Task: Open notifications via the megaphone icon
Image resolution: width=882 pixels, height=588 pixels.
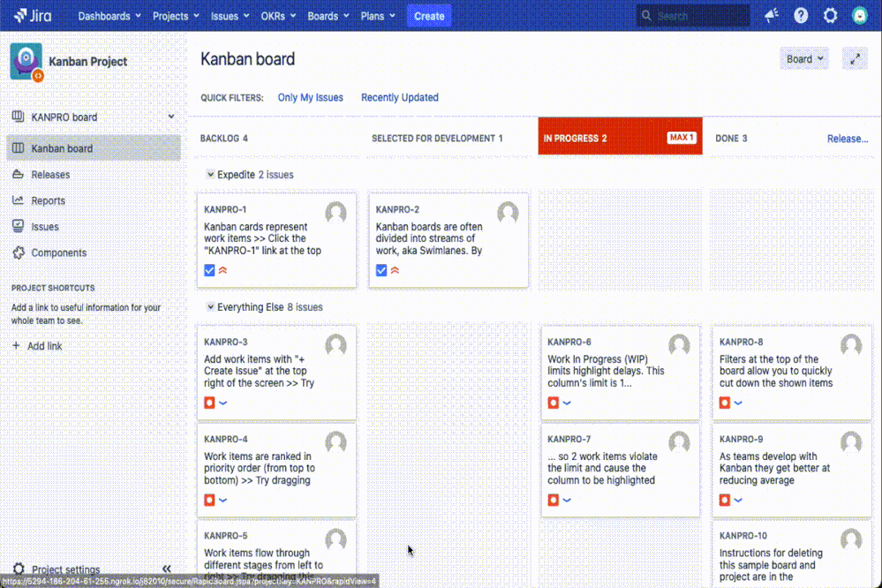Action: pyautogui.click(x=771, y=14)
